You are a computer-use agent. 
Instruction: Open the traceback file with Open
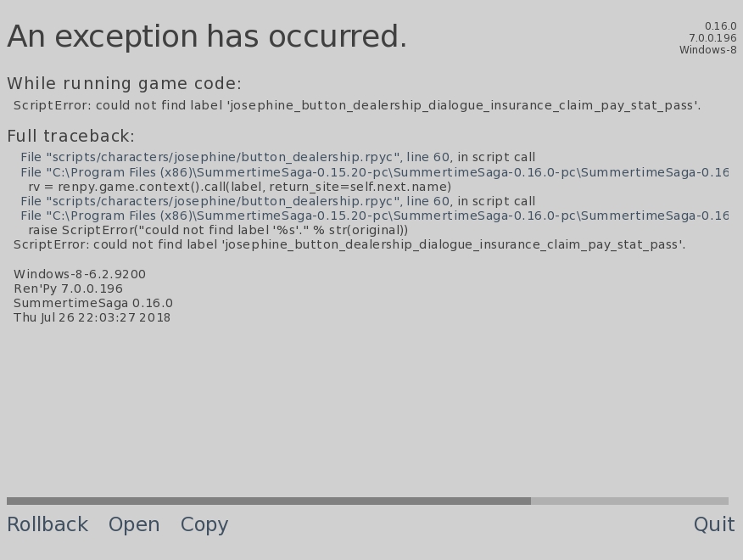tap(134, 524)
